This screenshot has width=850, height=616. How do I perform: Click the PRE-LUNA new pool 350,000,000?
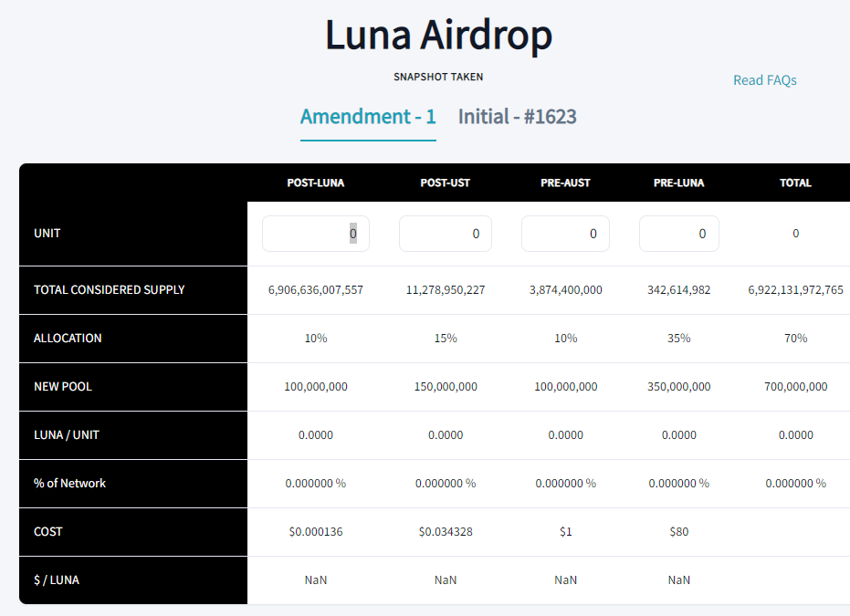click(x=678, y=387)
